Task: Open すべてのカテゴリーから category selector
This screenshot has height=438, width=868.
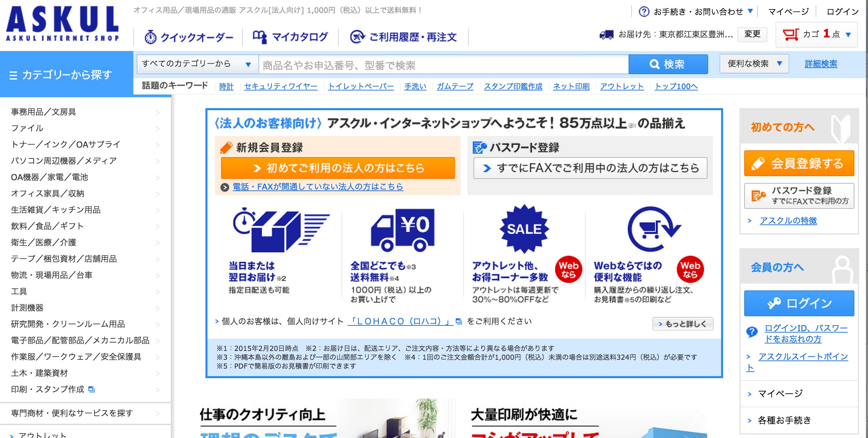Action: [198, 64]
